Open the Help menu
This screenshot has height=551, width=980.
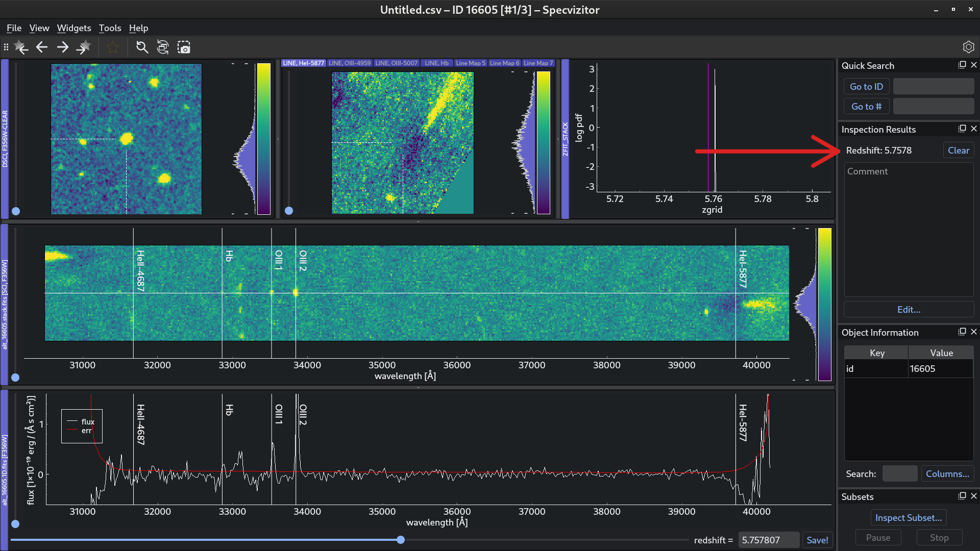(x=138, y=28)
